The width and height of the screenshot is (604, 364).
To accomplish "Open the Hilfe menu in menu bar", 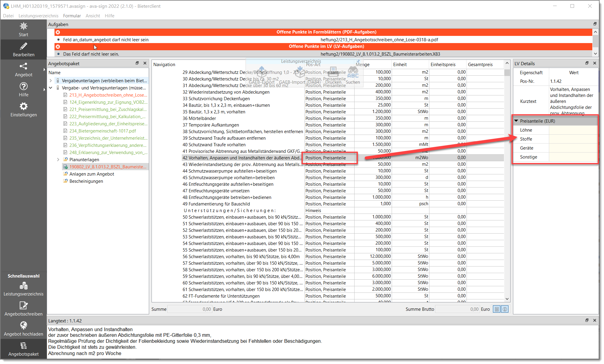I will pyautogui.click(x=110, y=16).
